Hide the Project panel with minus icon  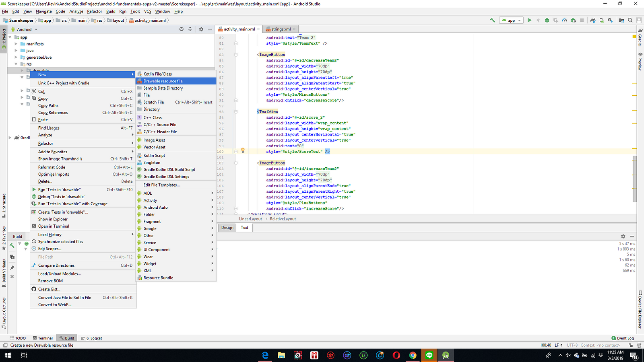210,29
